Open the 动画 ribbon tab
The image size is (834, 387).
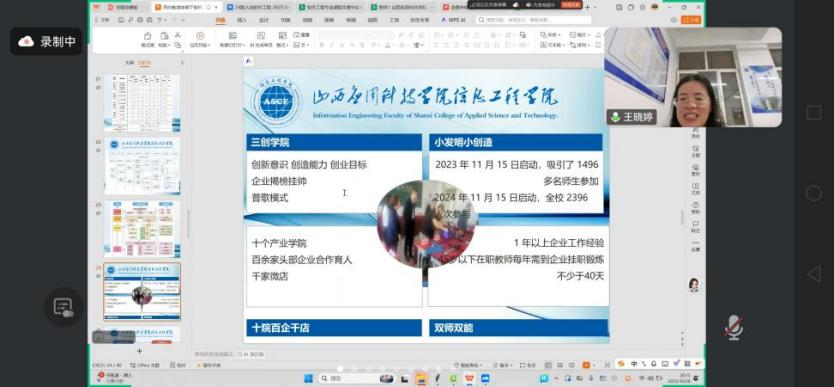pyautogui.click(x=307, y=20)
